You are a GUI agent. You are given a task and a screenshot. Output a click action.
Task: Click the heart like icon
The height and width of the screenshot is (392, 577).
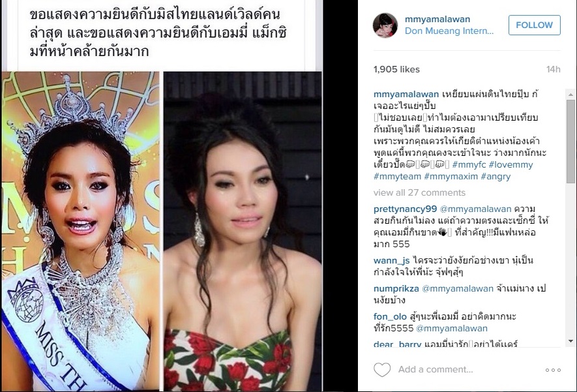point(382,370)
